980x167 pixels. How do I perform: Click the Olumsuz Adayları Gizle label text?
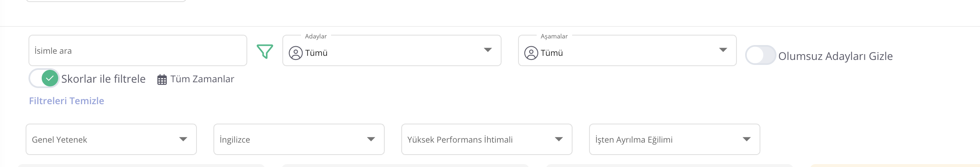point(835,56)
